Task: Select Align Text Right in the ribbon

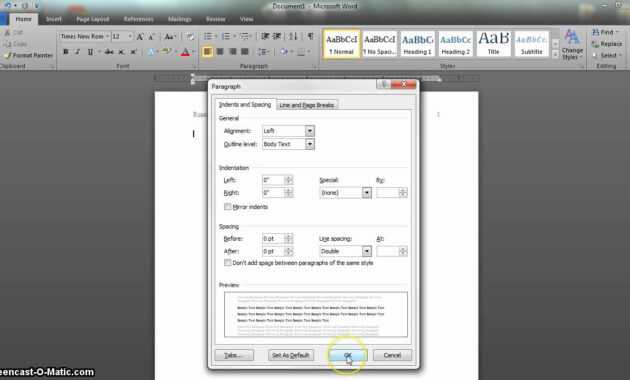Action: point(232,52)
